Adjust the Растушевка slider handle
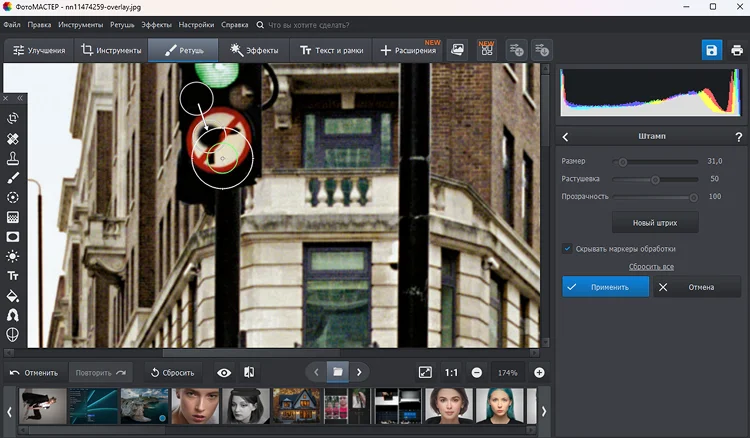 [x=655, y=180]
